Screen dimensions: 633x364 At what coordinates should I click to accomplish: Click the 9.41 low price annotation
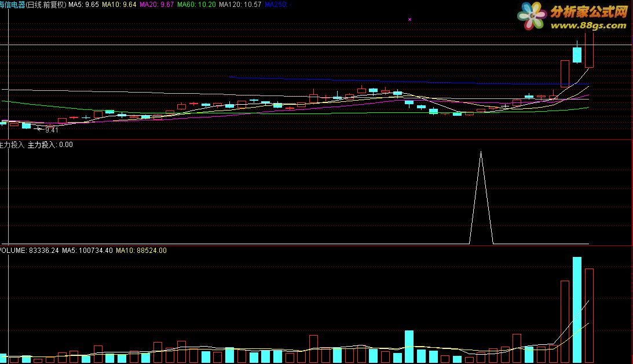pos(52,130)
